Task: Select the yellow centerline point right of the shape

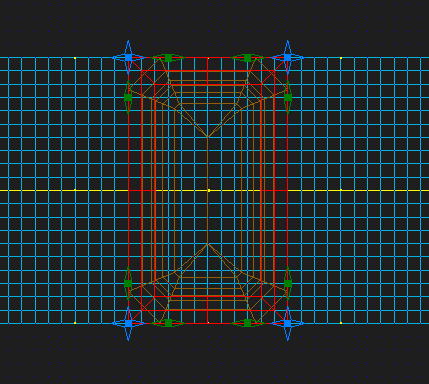Action: [341, 190]
